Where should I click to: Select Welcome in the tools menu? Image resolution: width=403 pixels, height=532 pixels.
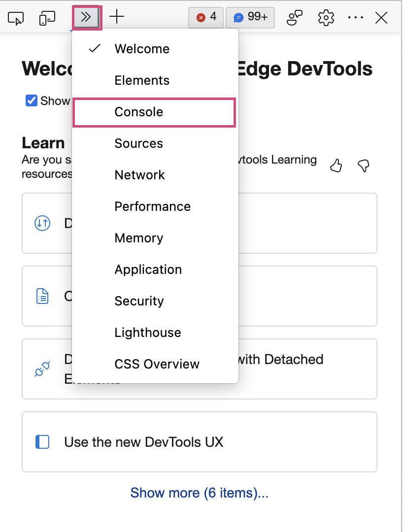155,49
